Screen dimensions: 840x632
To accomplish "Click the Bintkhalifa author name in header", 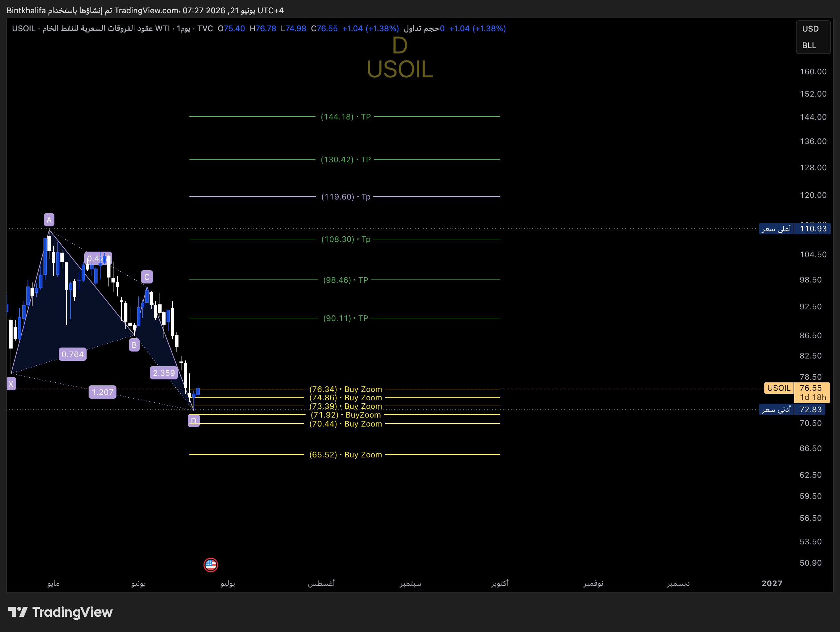I will coord(26,11).
